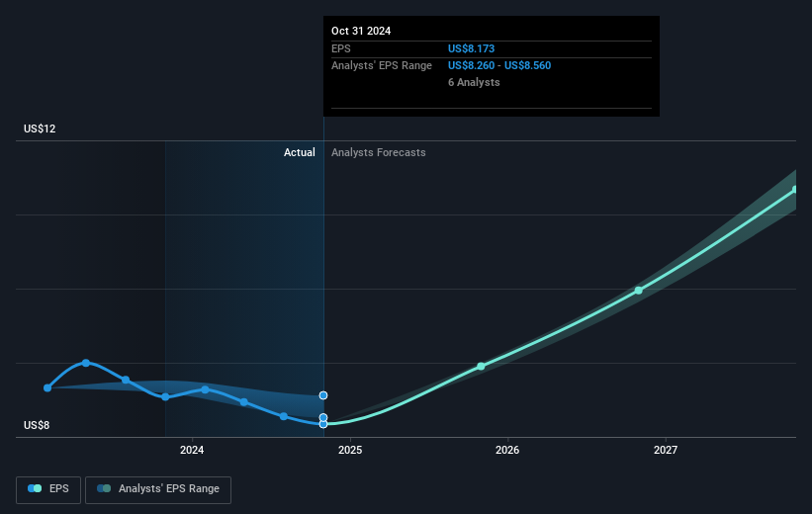The height and width of the screenshot is (514, 812).
Task: Select the EPS data point before the Oct 2024 line
Action: click(x=283, y=416)
